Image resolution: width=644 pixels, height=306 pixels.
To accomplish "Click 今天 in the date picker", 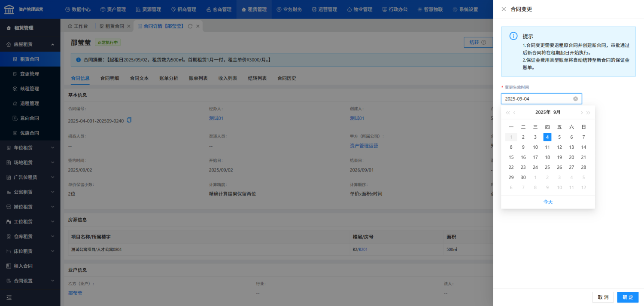I will 548,202.
